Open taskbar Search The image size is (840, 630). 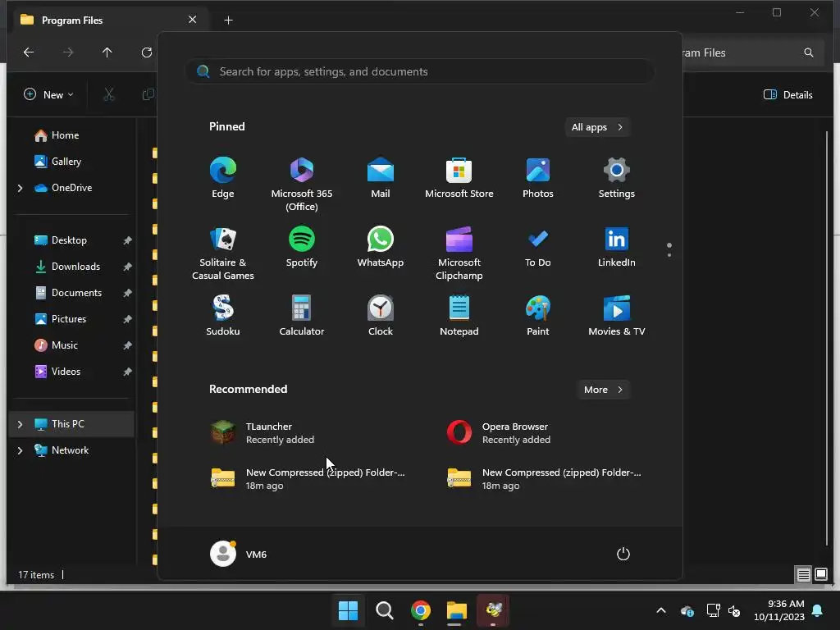(384, 610)
